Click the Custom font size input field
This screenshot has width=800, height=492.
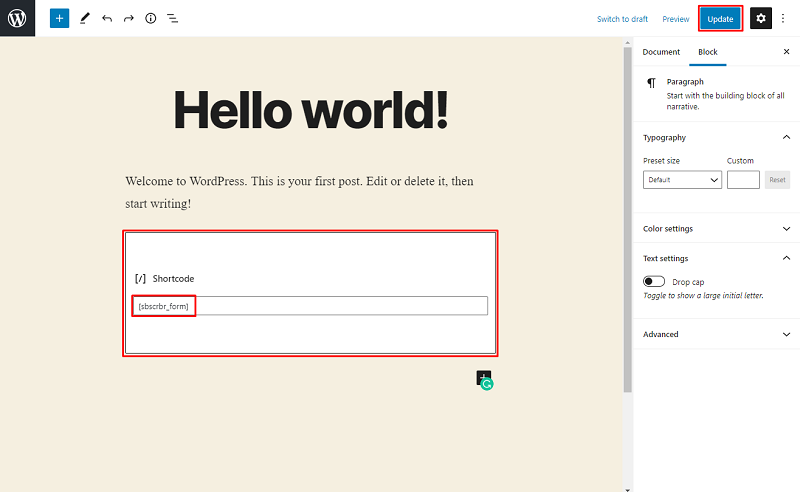coord(743,180)
